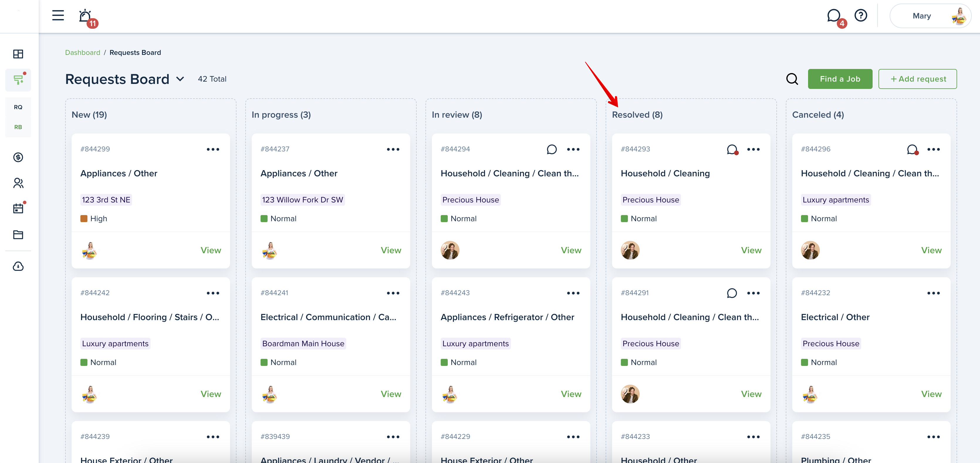This screenshot has height=463, width=980.
Task: Open more options for request #844296
Action: pos(934,150)
